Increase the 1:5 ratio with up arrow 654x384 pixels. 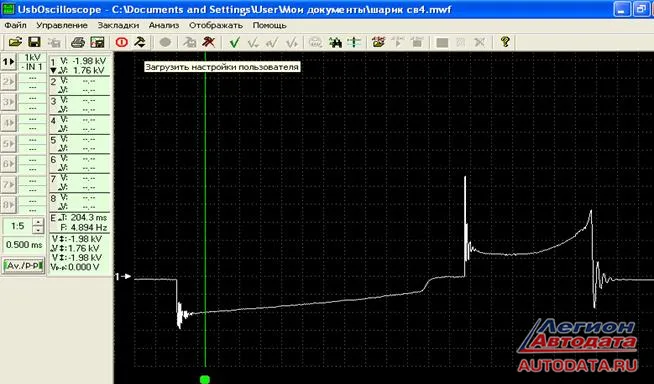pos(38,223)
